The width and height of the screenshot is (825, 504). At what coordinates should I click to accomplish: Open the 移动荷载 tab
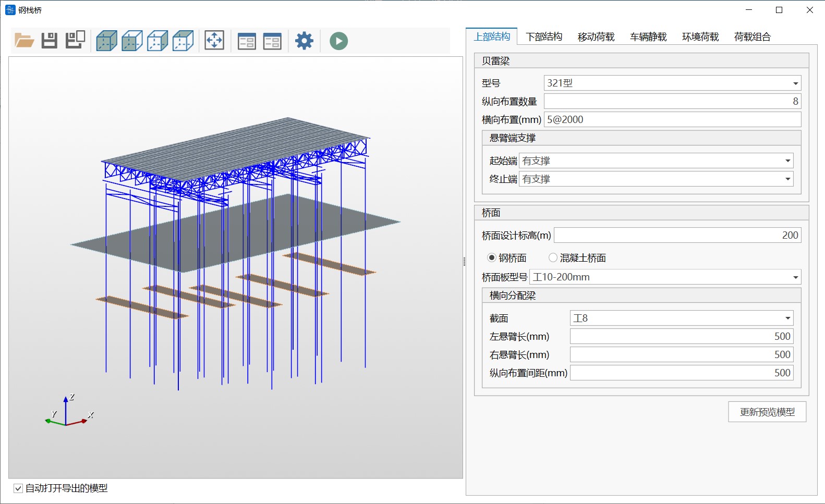coord(596,37)
